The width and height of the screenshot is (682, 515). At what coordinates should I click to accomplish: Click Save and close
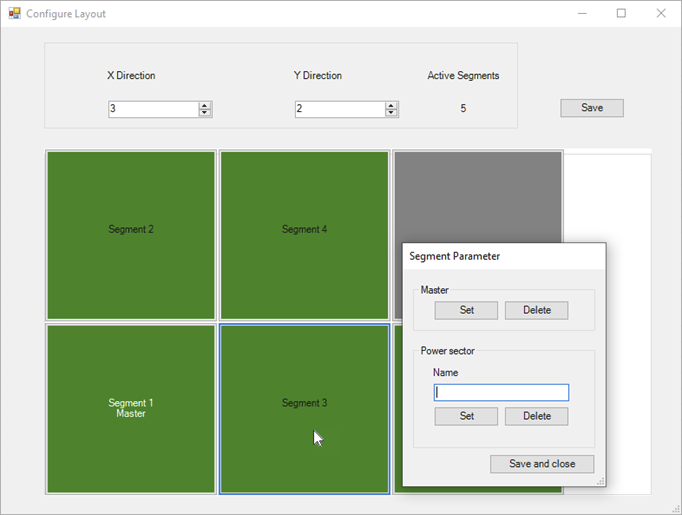pos(542,464)
